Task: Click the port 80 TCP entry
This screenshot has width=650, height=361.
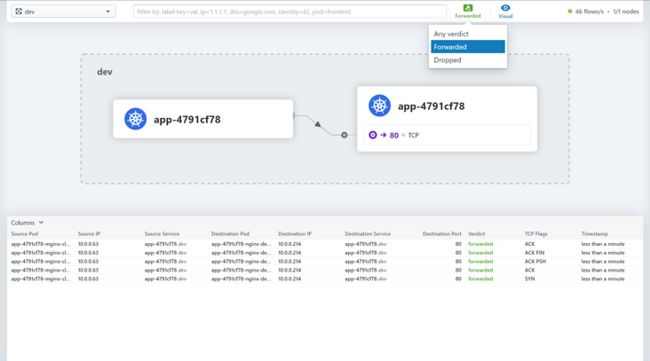Action: pyautogui.click(x=447, y=135)
